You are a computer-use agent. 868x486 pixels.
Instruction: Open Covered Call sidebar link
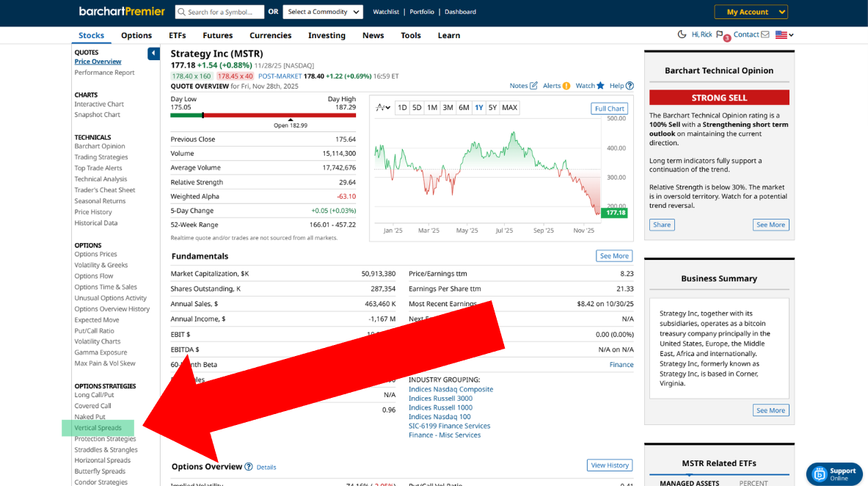(x=92, y=406)
